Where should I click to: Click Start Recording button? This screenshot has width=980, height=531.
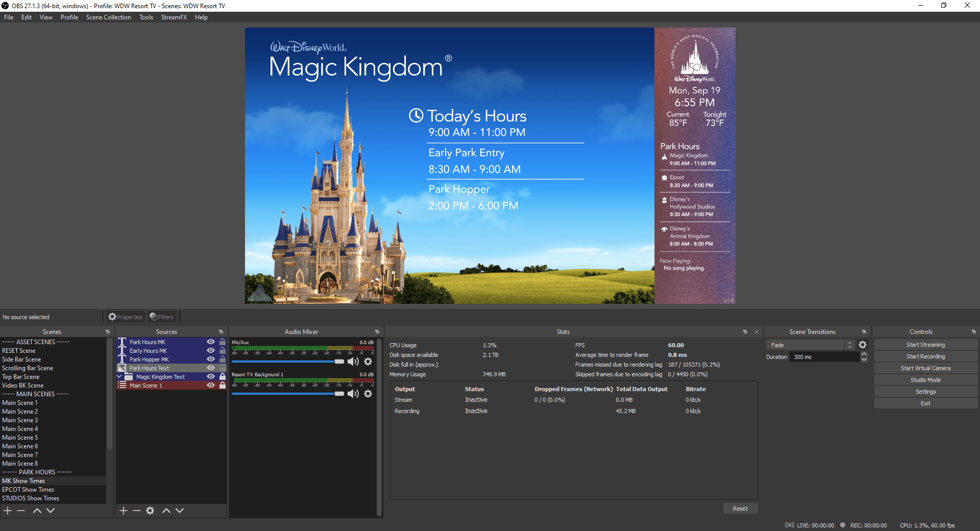pos(925,356)
